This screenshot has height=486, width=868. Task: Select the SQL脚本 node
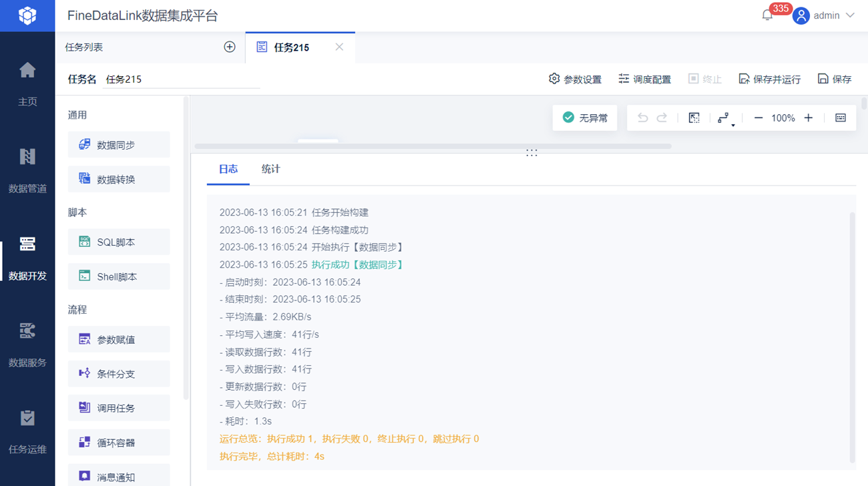119,242
